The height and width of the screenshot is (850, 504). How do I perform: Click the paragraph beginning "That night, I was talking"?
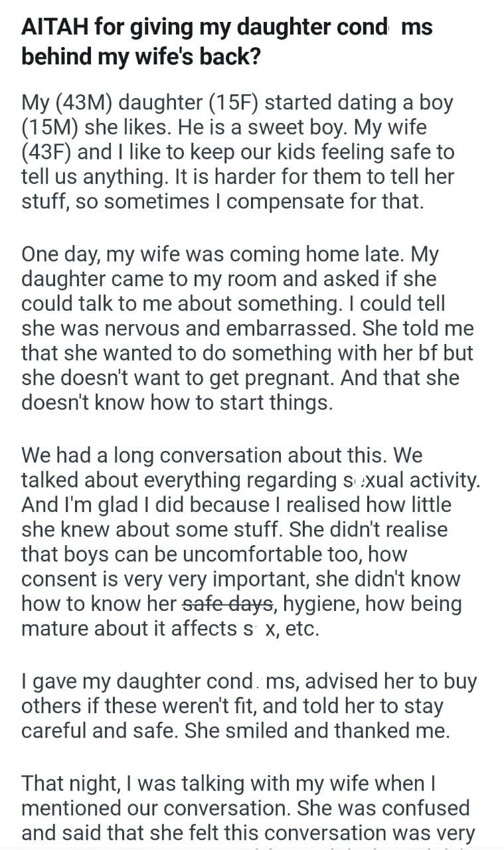[x=246, y=808]
